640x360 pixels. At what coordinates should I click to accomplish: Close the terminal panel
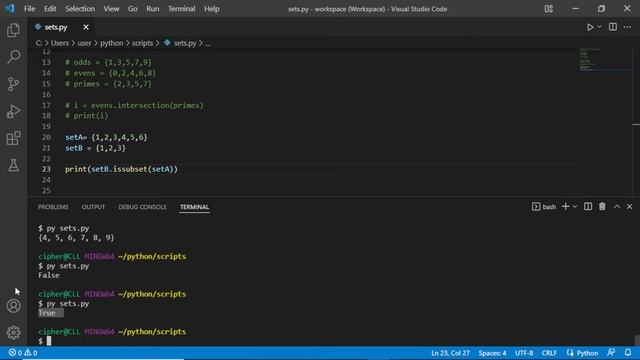pyautogui.click(x=629, y=207)
